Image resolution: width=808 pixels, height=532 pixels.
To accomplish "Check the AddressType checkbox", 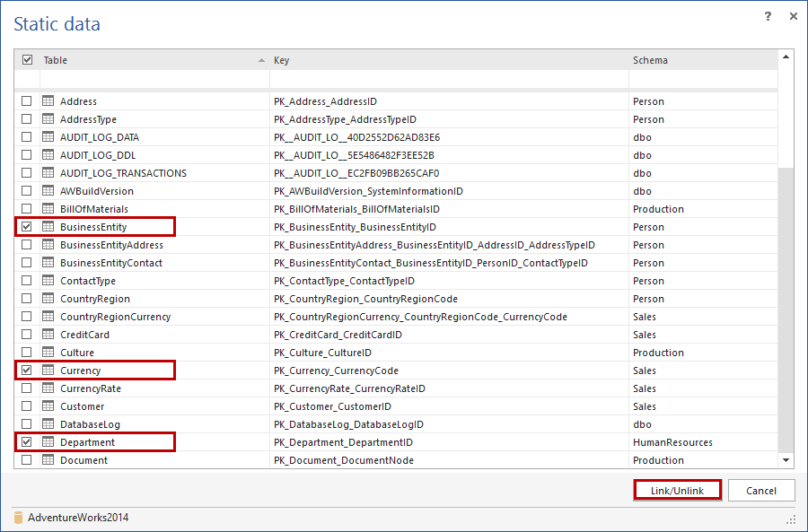I will [27, 119].
